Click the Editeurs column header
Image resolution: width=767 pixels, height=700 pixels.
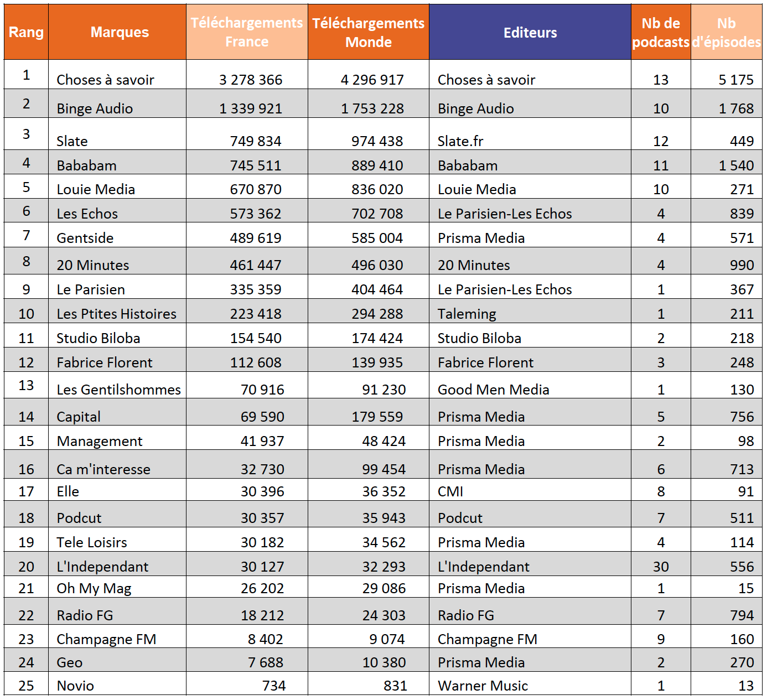tap(530, 32)
